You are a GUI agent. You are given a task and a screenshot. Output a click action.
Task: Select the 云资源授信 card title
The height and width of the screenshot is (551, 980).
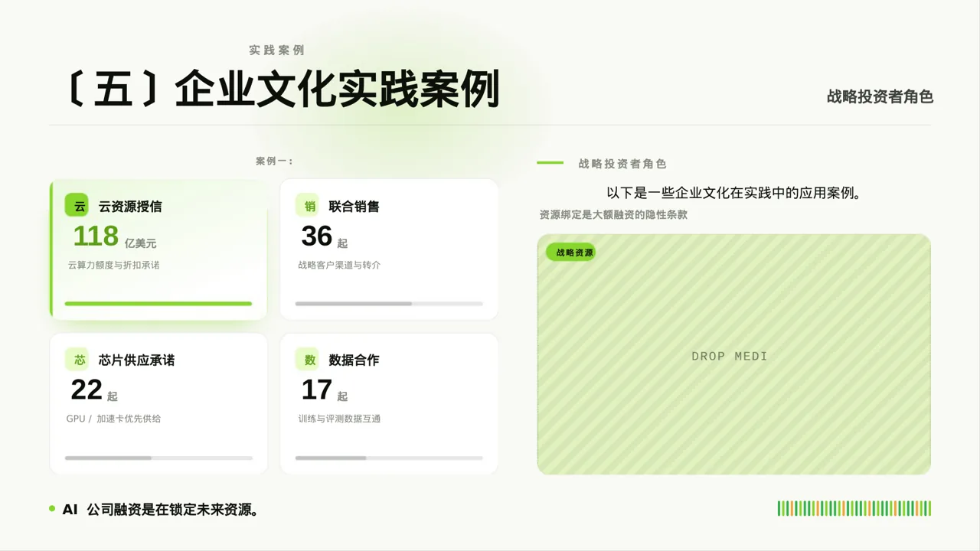click(130, 207)
